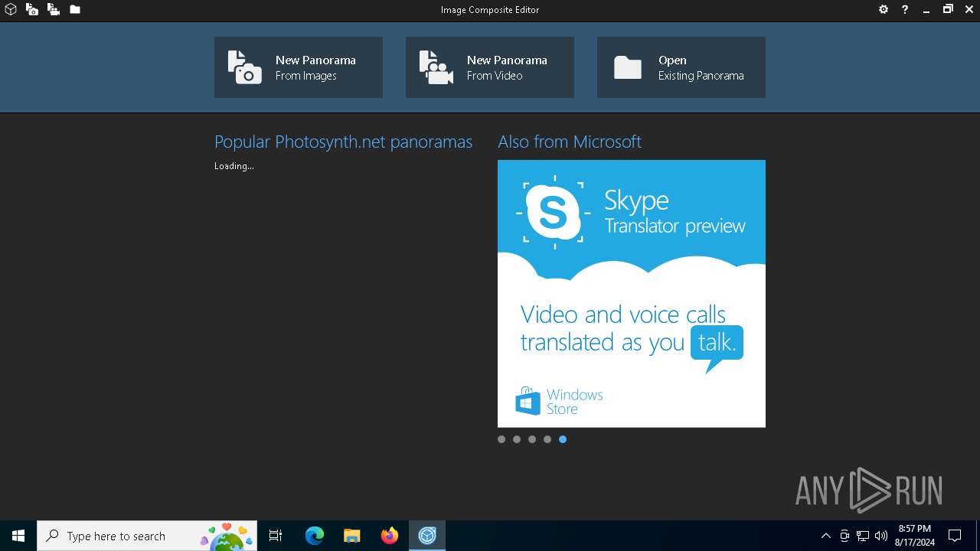Select the fifth highlighted carousel dot
The image size is (980, 551).
(x=563, y=439)
